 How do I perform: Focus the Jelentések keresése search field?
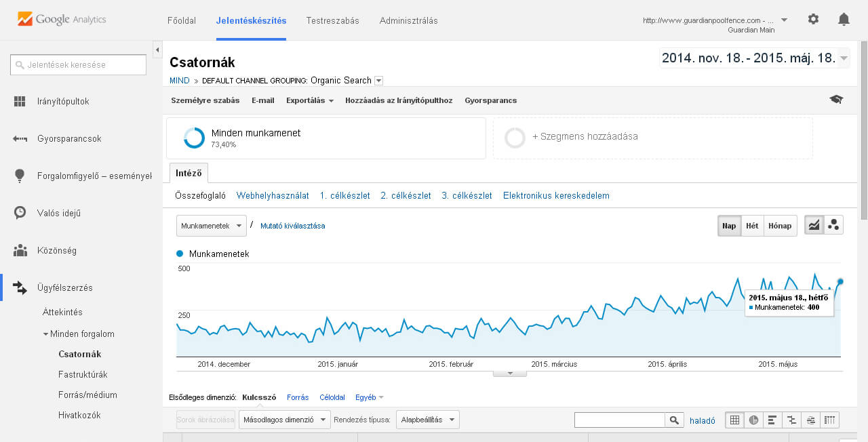coord(78,65)
